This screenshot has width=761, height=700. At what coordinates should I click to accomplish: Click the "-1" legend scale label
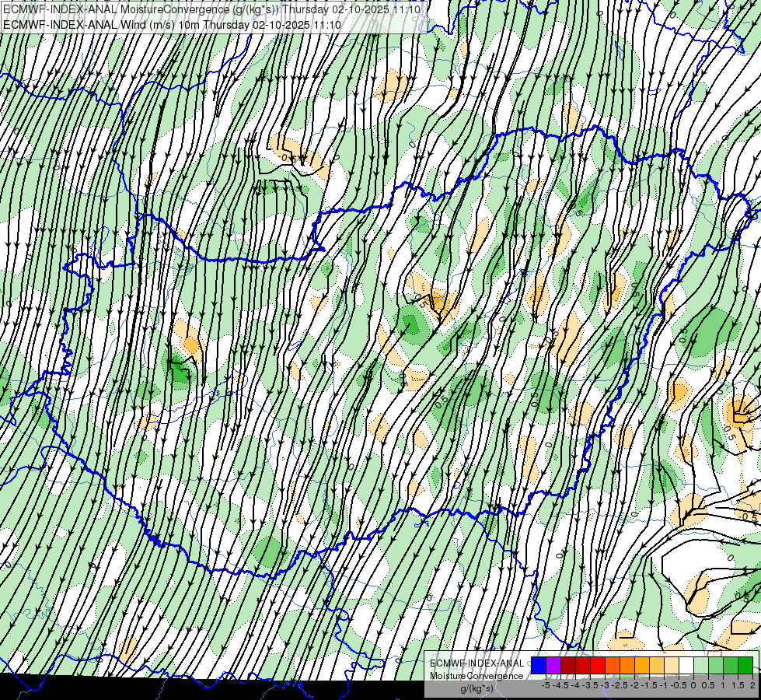pos(664,685)
